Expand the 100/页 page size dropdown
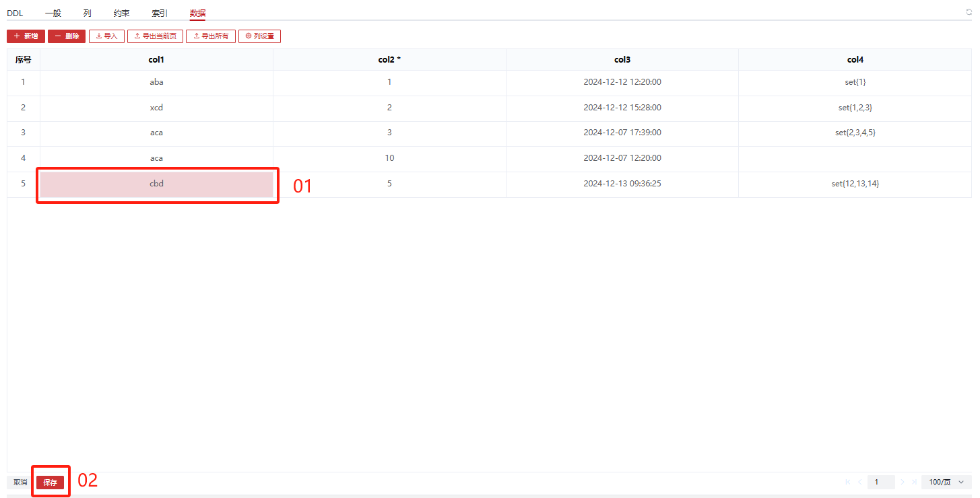The width and height of the screenshot is (980, 498). pos(946,482)
